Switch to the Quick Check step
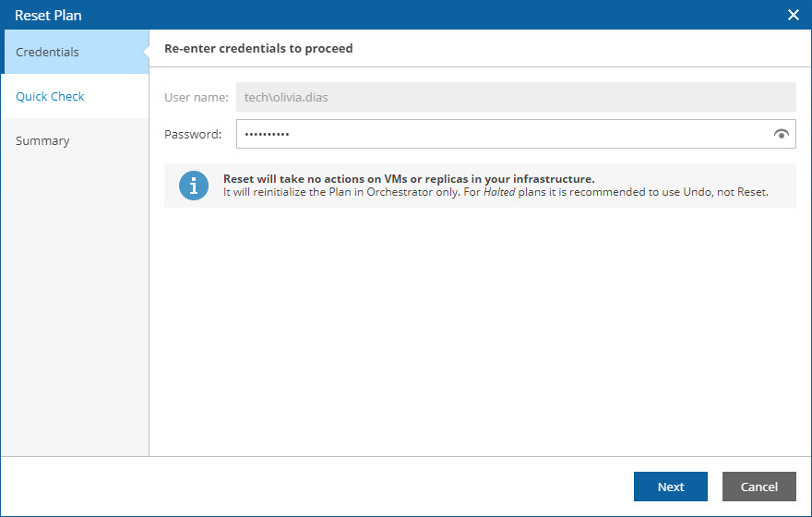Image resolution: width=812 pixels, height=517 pixels. click(x=50, y=96)
